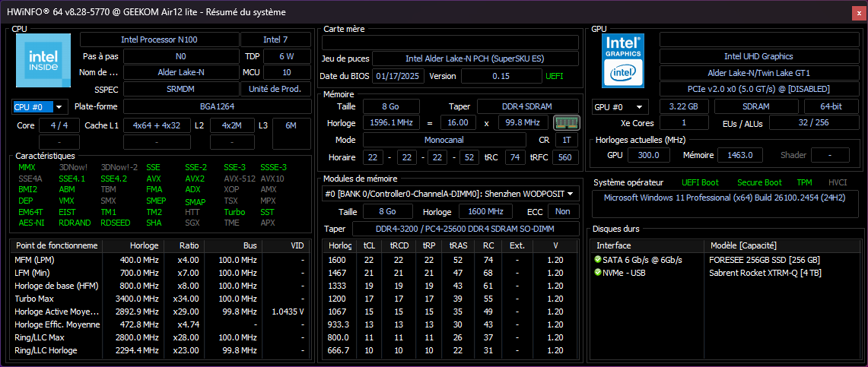Click the tCL column header
The image size is (868, 367).
point(368,245)
